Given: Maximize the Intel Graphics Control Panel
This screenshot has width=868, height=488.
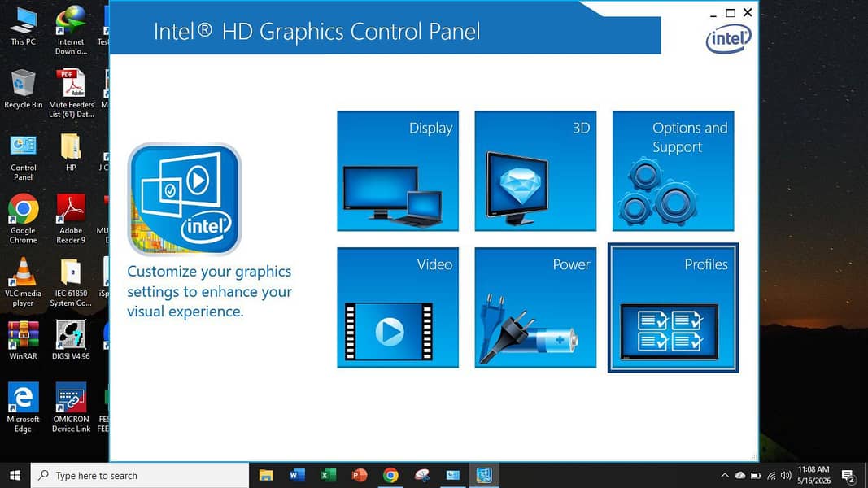Looking at the screenshot, I should [x=731, y=13].
